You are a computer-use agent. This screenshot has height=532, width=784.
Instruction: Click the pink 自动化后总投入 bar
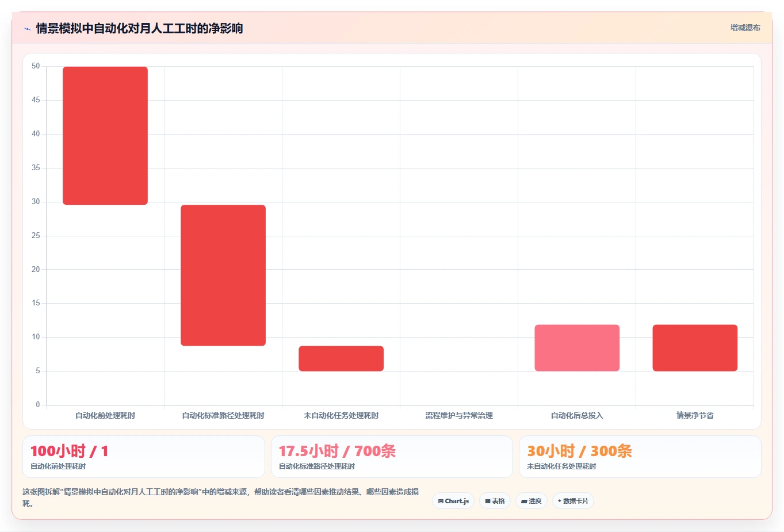[x=577, y=348]
